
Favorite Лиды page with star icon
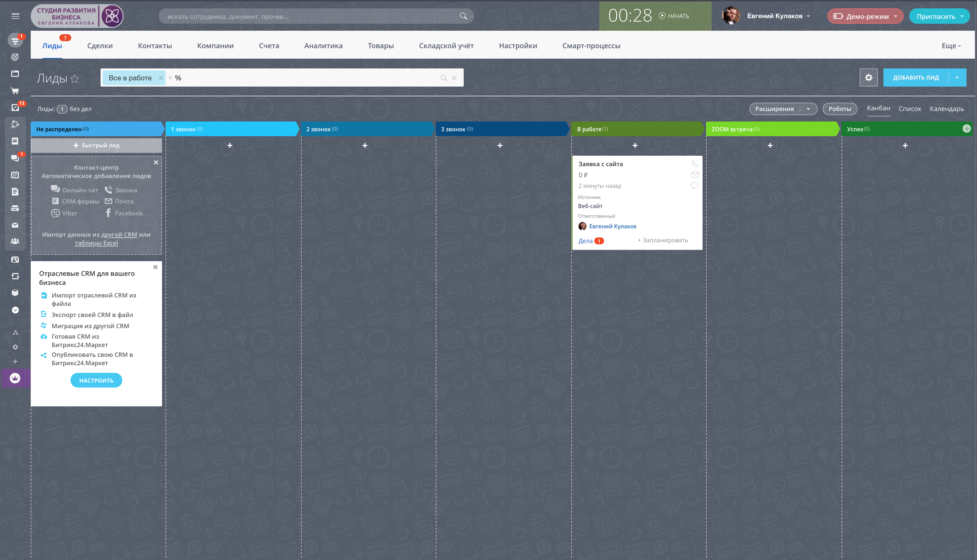(75, 79)
